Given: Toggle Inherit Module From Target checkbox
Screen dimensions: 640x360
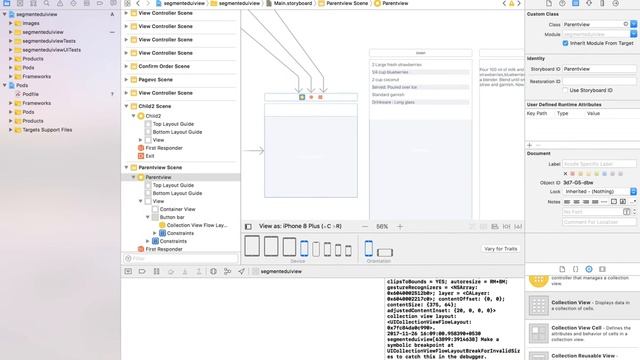Looking at the screenshot, I should tap(565, 43).
